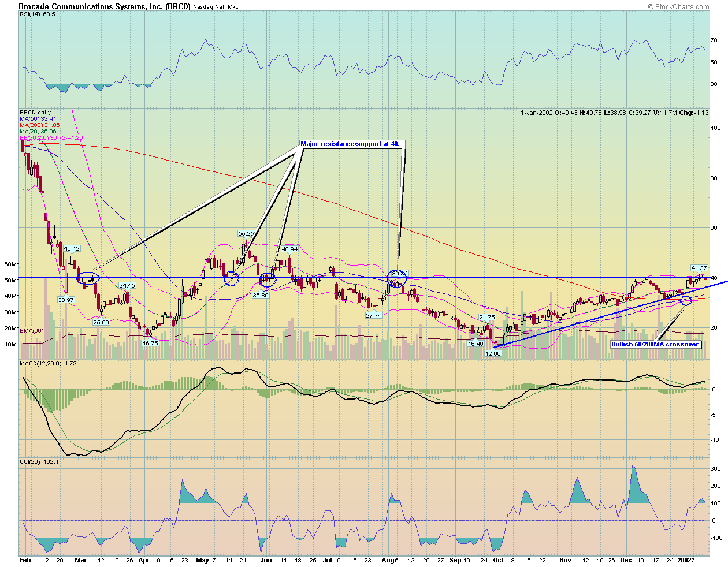Click the 21.75 price peak label
Image resolution: width=728 pixels, height=567 pixels.
point(487,318)
